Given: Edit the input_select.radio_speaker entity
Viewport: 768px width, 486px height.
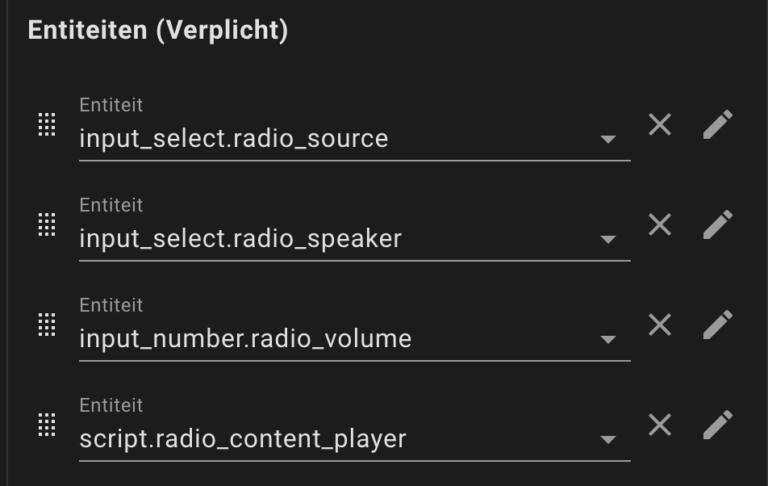Looking at the screenshot, I should pos(718,224).
